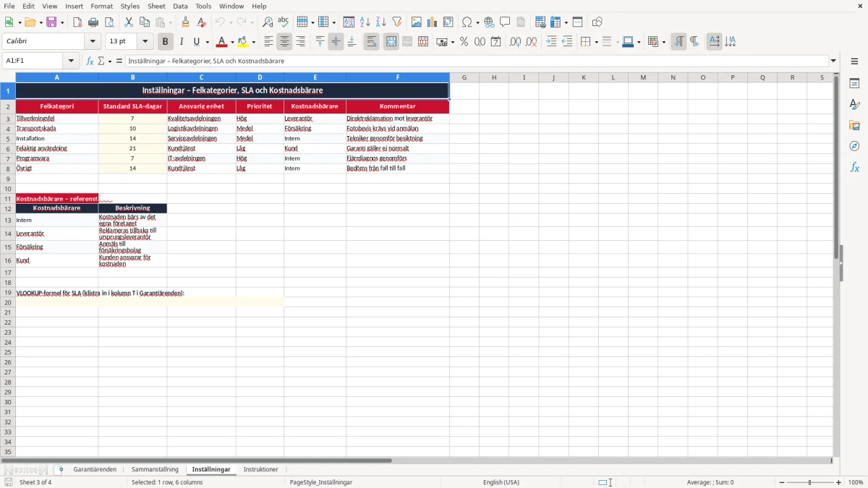Select the Sammanställning sheet tab
The width and height of the screenshot is (868, 488).
click(x=155, y=470)
